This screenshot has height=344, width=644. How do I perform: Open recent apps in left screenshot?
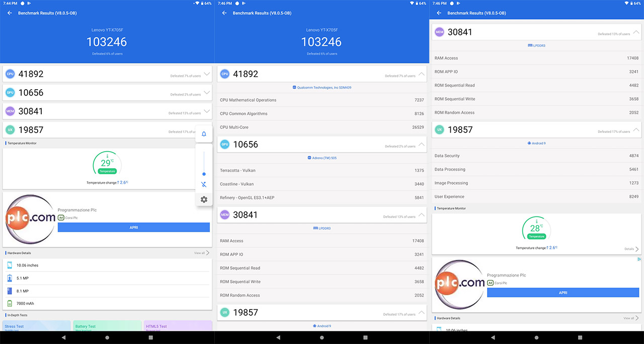(151, 337)
